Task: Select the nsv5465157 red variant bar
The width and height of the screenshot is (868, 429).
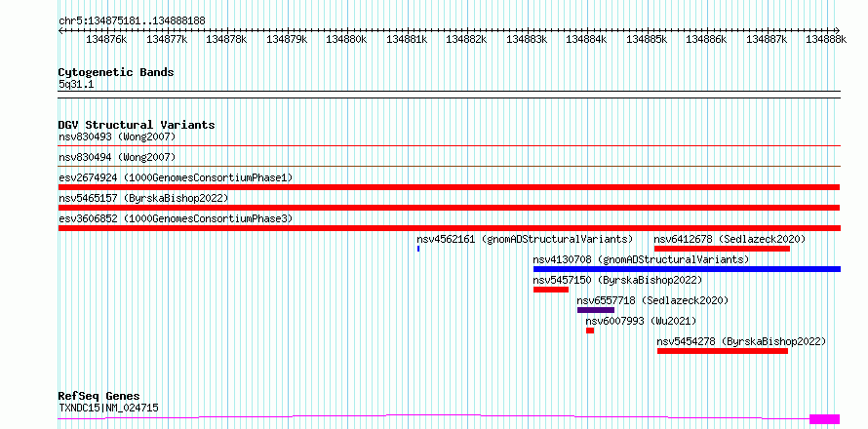Action: (449, 208)
